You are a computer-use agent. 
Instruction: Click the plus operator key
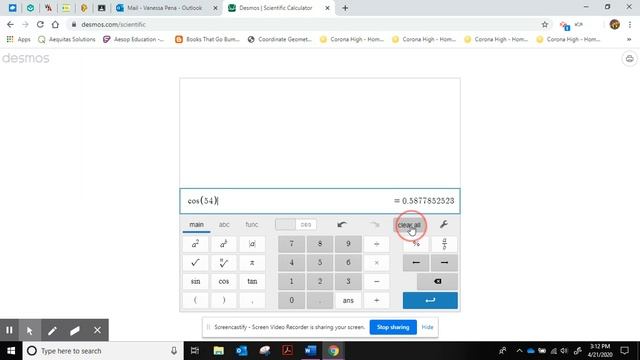pyautogui.click(x=376, y=300)
